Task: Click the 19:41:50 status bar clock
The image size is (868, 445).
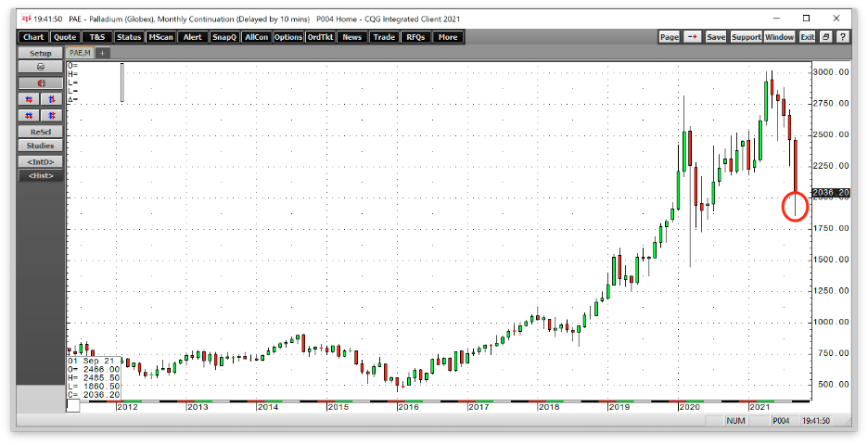Action: [816, 421]
